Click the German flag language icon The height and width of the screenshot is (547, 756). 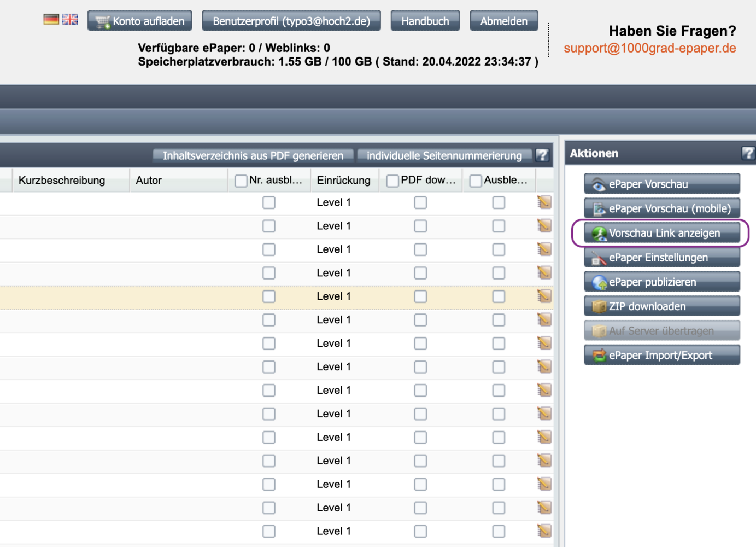coord(51,20)
